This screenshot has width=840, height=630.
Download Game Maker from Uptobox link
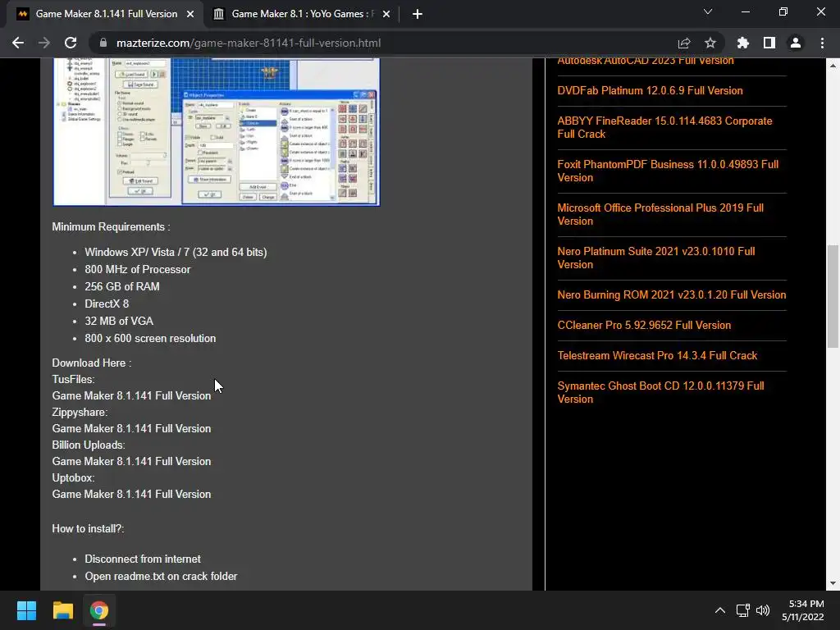tap(131, 494)
